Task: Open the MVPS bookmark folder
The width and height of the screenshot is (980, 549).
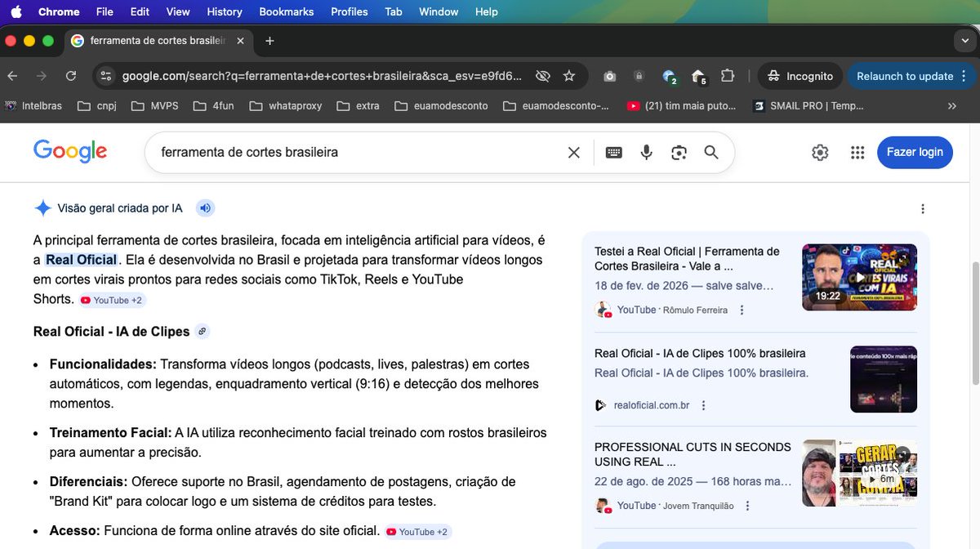Action: (154, 105)
